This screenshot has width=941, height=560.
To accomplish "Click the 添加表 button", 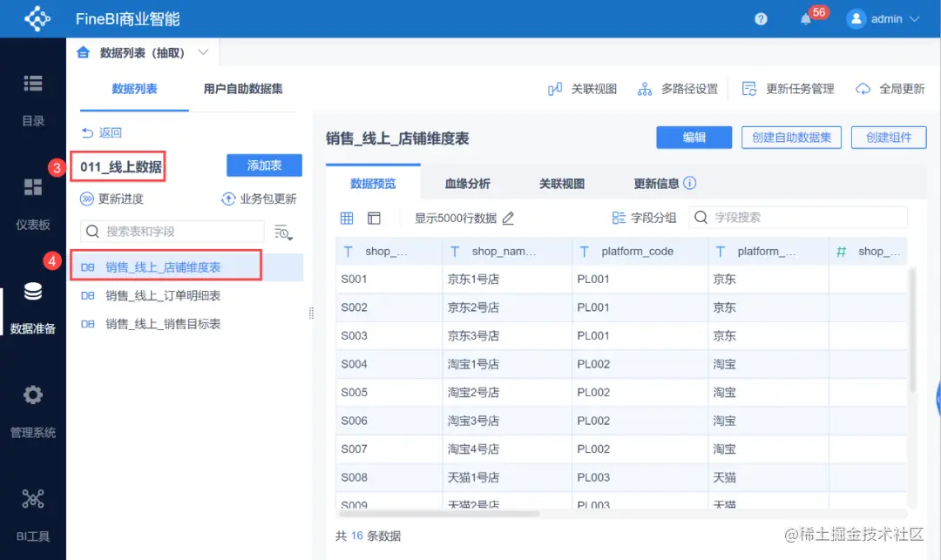I will point(264,165).
